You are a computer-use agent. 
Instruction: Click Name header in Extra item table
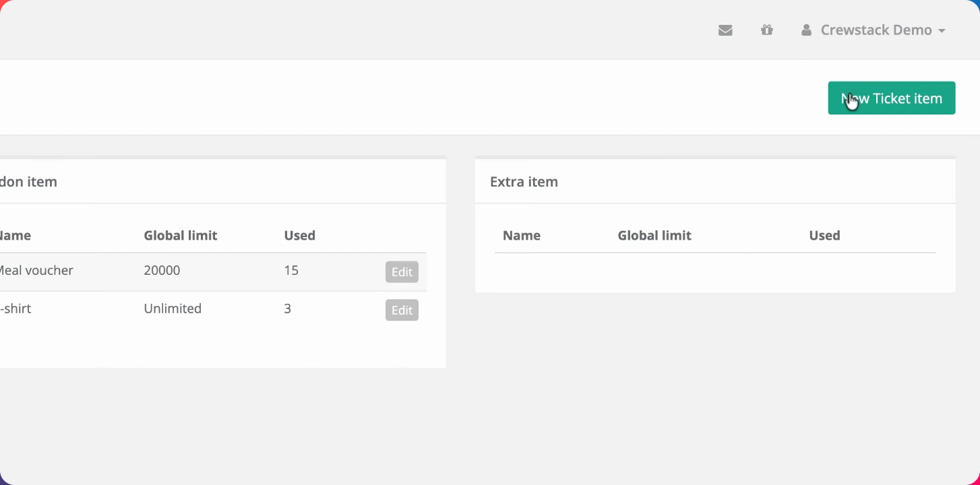coord(522,235)
